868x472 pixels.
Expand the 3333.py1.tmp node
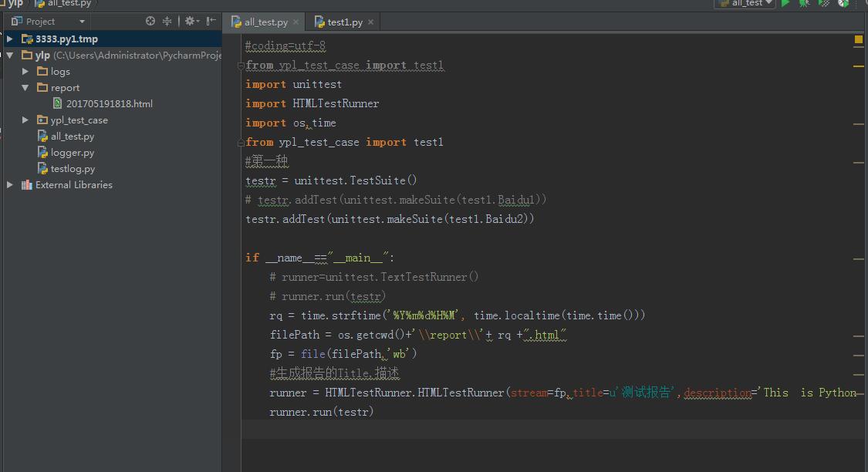9,39
